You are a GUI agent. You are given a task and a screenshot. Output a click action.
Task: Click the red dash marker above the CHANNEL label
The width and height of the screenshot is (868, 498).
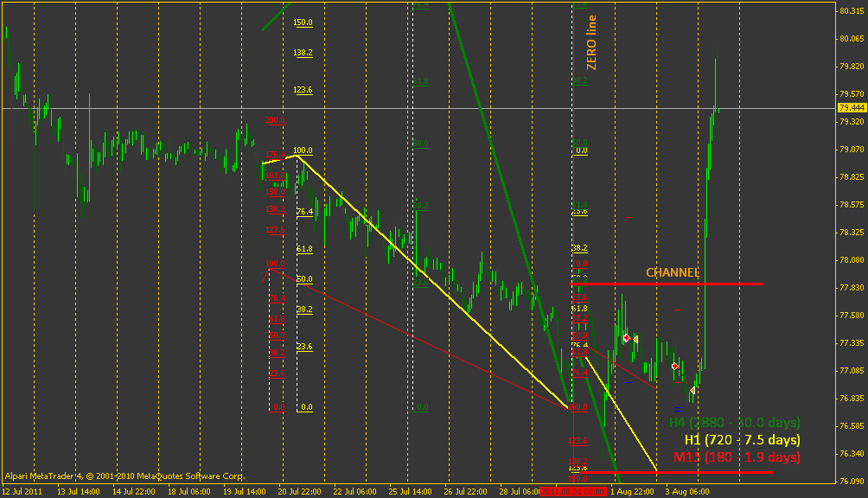[629, 218]
